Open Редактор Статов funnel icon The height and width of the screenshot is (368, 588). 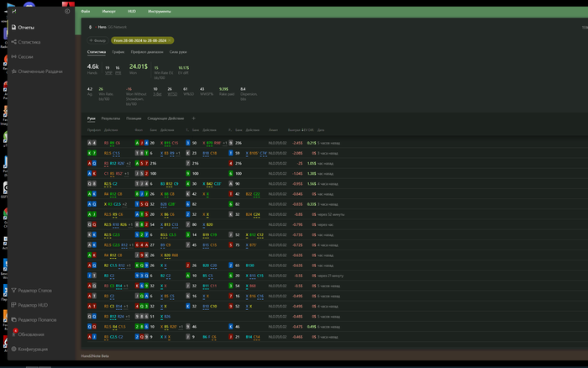point(14,290)
